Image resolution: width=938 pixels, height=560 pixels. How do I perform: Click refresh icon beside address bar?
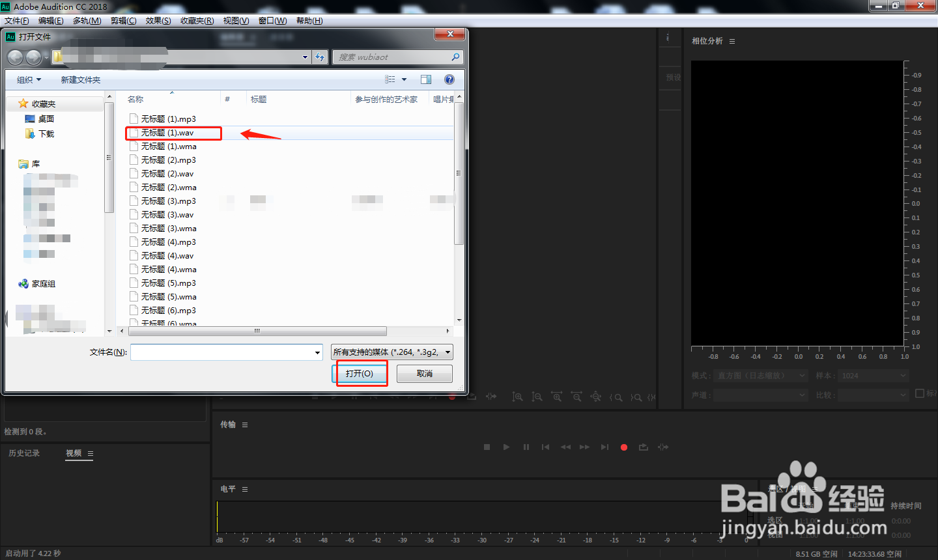[320, 57]
